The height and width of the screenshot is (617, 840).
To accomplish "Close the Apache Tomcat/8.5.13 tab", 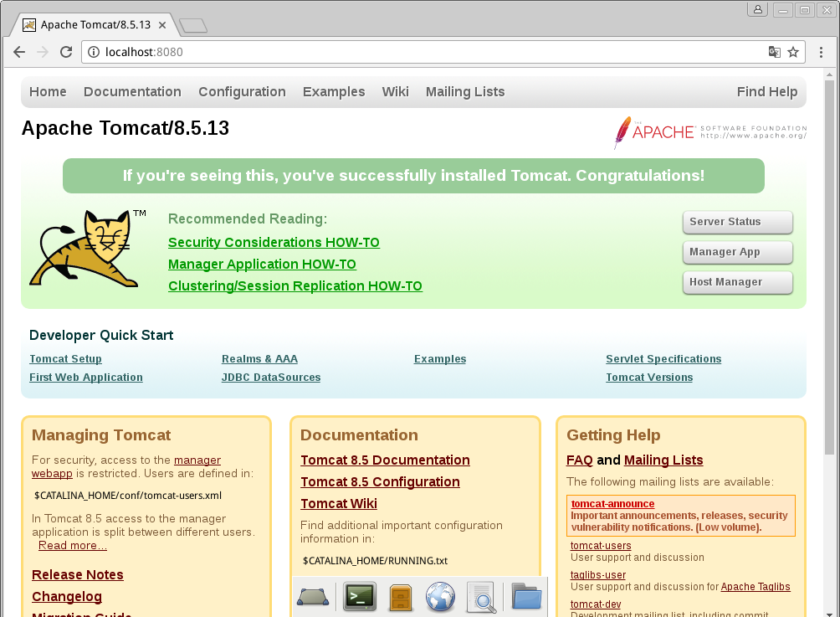I will tap(162, 25).
